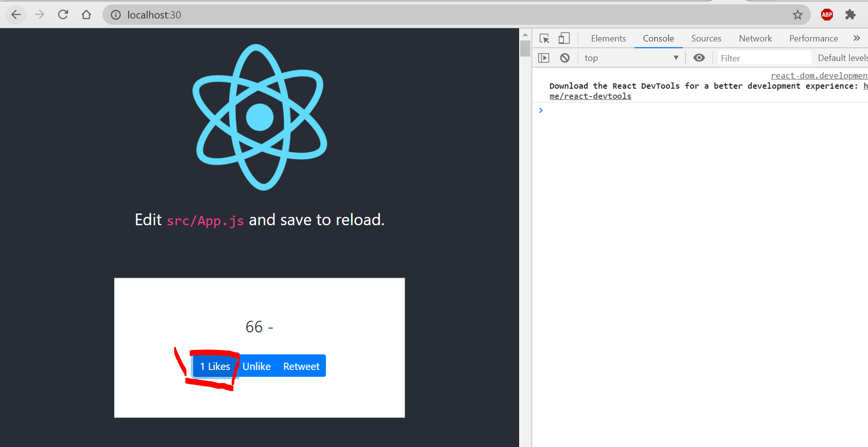Click the Retweet button
Image resolution: width=868 pixels, height=447 pixels.
click(x=301, y=366)
